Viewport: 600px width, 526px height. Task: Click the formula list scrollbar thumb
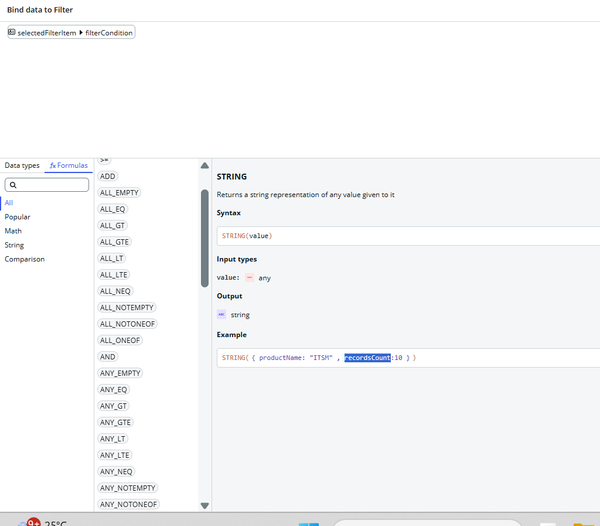(x=205, y=238)
